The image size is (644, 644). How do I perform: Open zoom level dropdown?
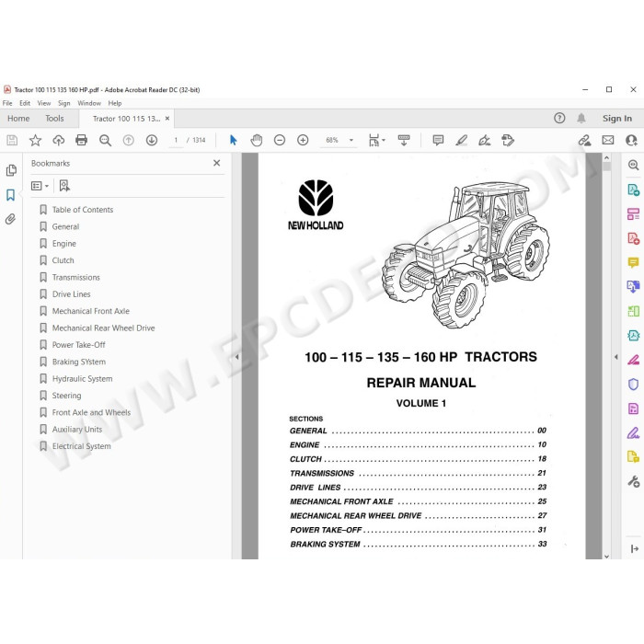coord(351,141)
